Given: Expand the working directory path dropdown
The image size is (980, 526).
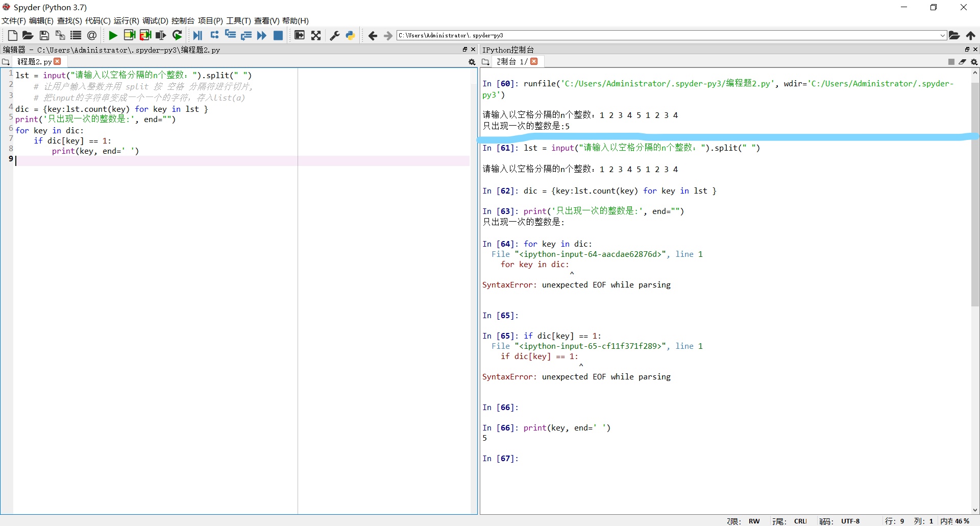Looking at the screenshot, I should pyautogui.click(x=942, y=35).
